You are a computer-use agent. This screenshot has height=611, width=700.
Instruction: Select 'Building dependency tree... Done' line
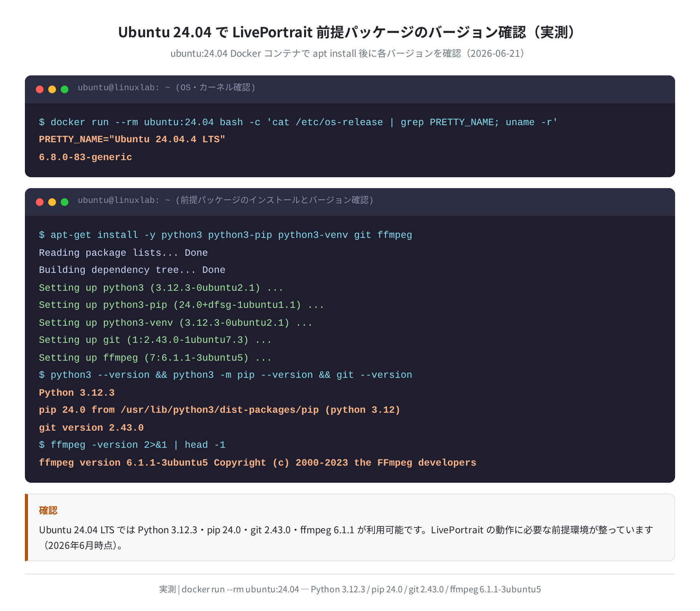coord(132,270)
